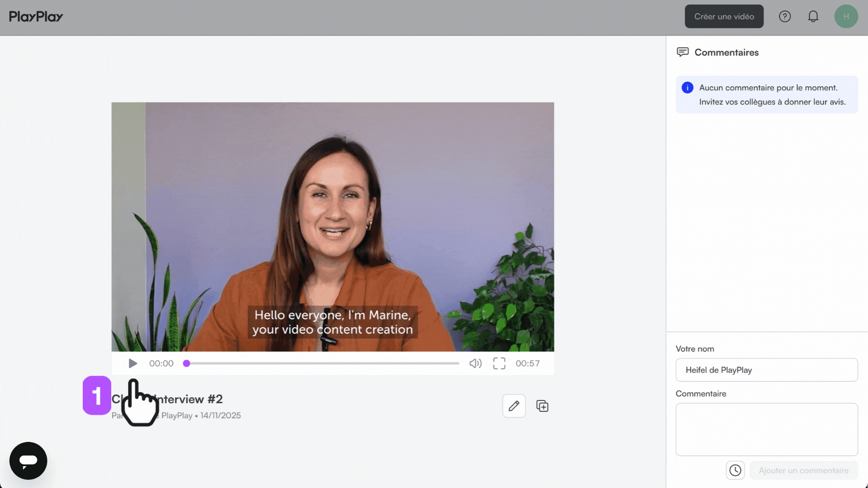Click the Créer une vidéo button

724,16
